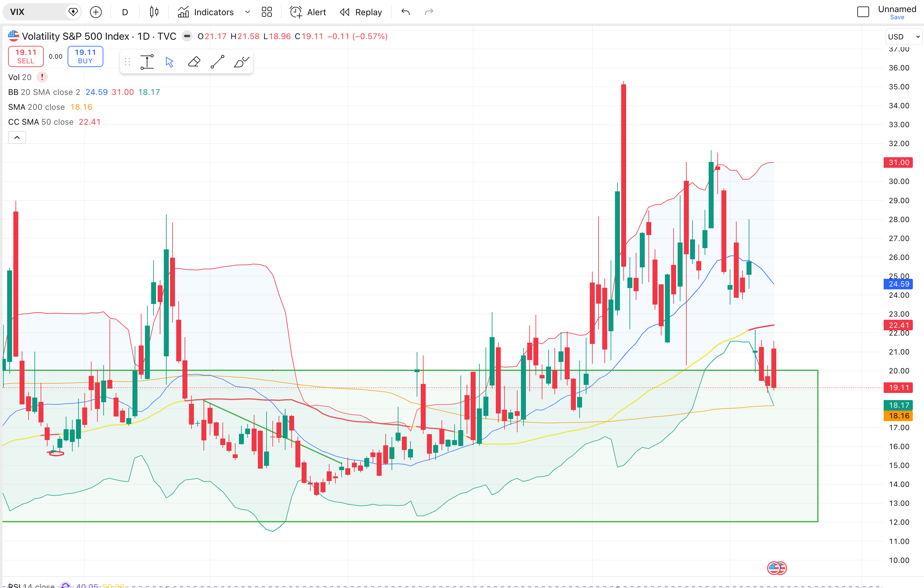Click the add symbol plus icon
Screen dimensions: 924x588
[96, 12]
